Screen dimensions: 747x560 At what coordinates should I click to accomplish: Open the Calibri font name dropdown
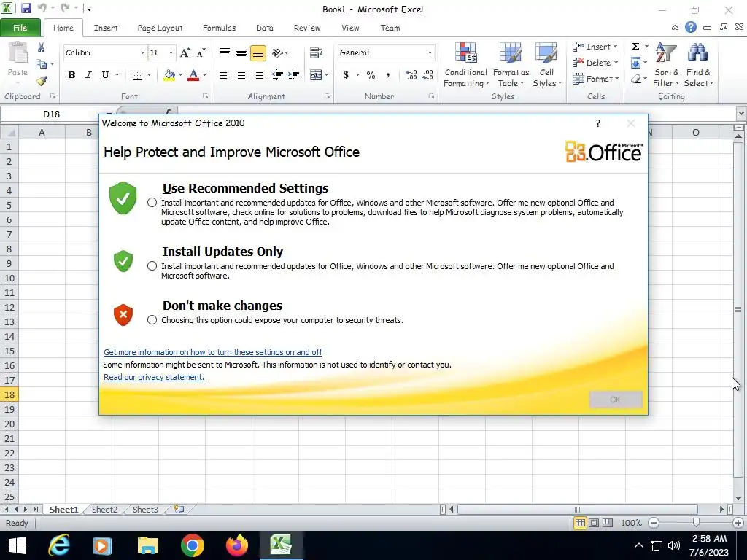tap(142, 52)
